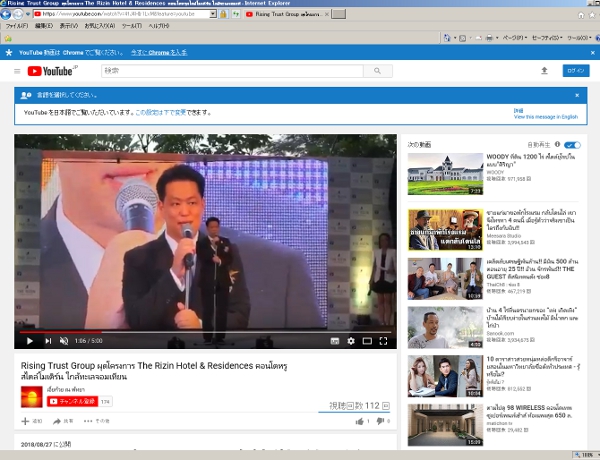600x460 pixels.
Task: Click the command bar print icon
Action: pyautogui.click(x=489, y=38)
